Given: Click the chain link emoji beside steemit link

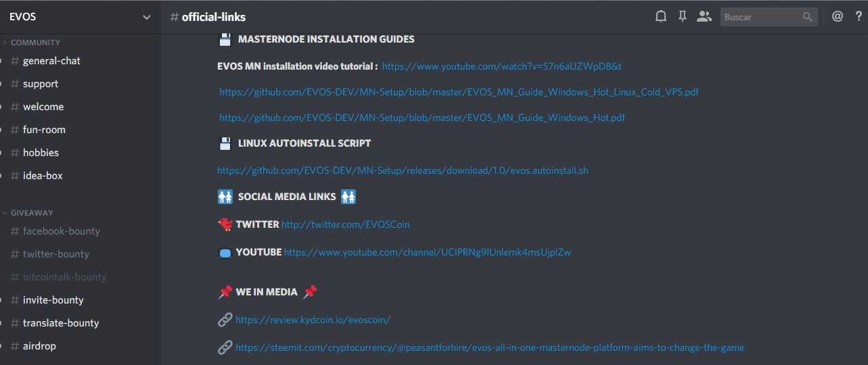Looking at the screenshot, I should [x=225, y=347].
